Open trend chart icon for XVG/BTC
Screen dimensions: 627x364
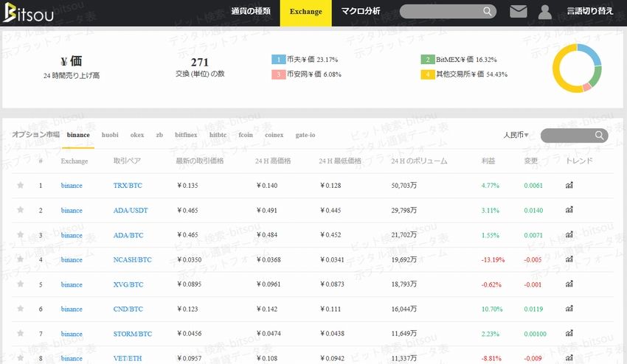tap(569, 284)
